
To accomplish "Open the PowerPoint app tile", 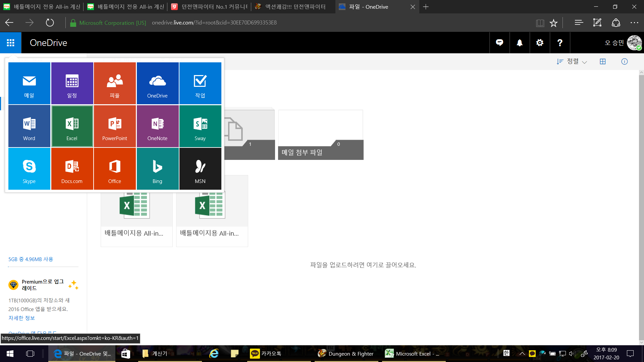I will pyautogui.click(x=115, y=126).
